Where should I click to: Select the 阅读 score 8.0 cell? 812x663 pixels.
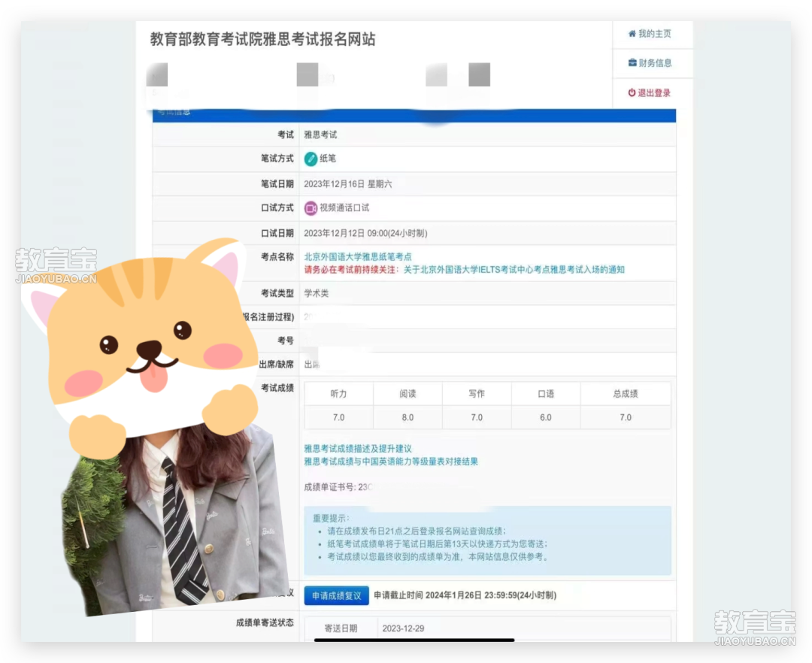click(x=408, y=417)
